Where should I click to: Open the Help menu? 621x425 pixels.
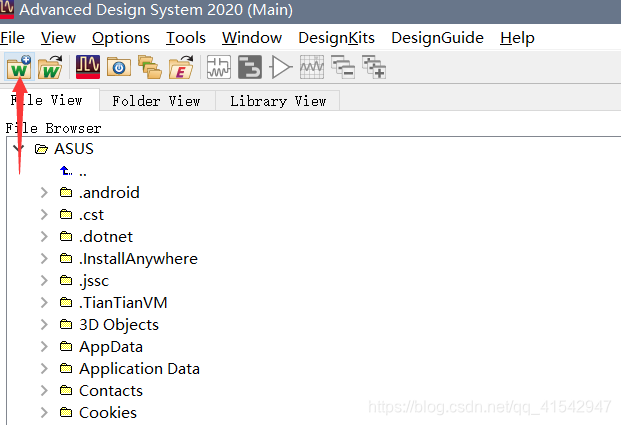click(x=517, y=38)
